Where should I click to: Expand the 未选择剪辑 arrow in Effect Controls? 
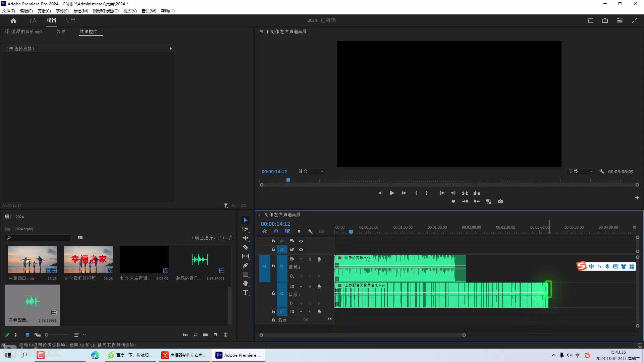click(171, 49)
